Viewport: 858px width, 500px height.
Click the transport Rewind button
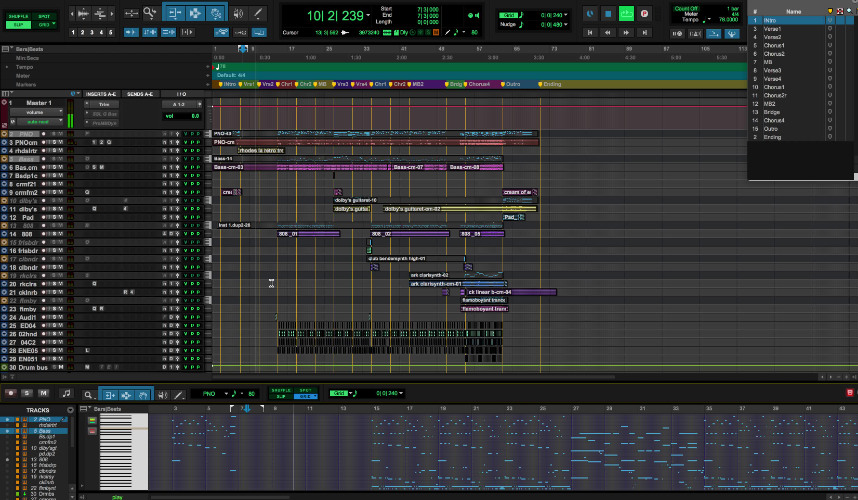(607, 33)
